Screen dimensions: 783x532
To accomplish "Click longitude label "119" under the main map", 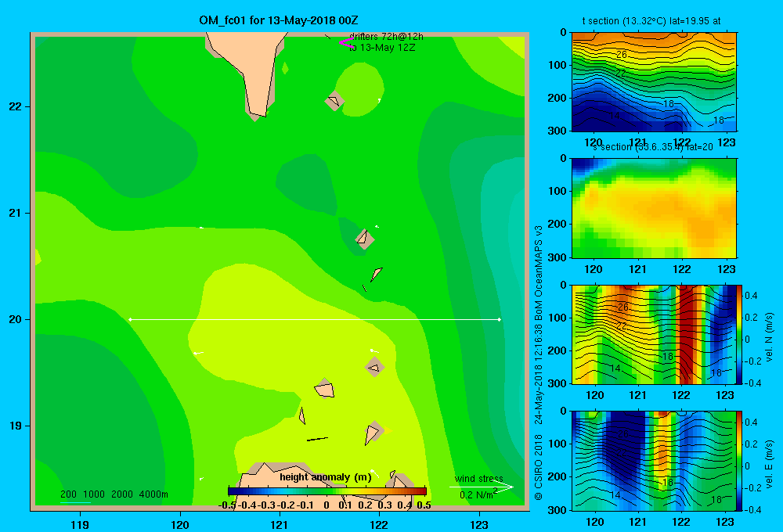I will pyautogui.click(x=80, y=524).
